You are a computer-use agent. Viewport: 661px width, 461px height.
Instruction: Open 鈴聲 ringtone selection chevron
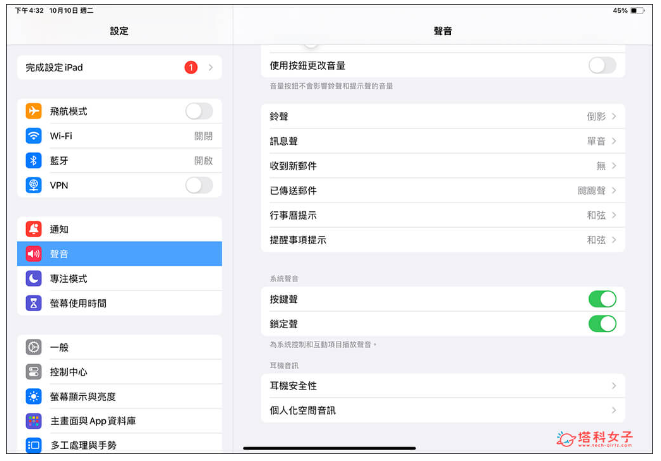point(613,116)
